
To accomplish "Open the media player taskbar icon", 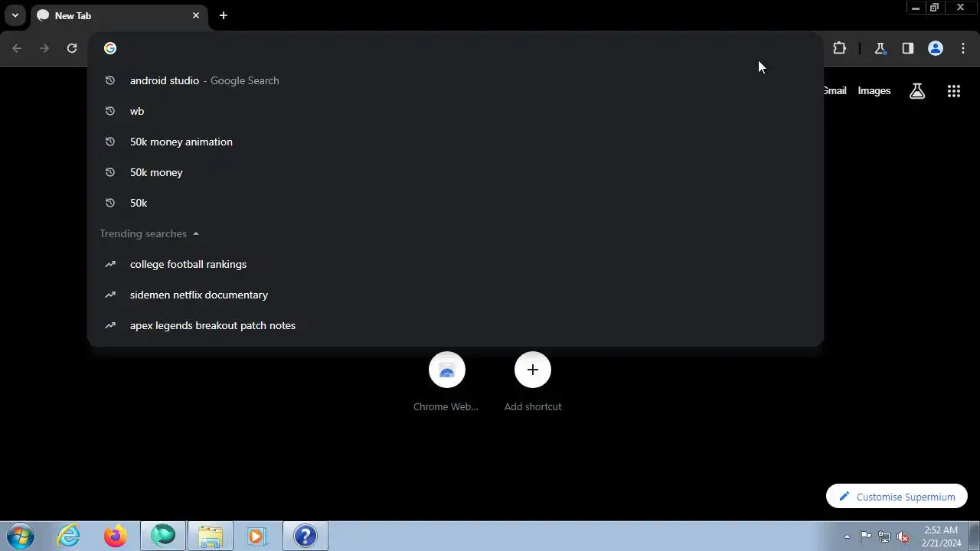I will click(x=258, y=536).
